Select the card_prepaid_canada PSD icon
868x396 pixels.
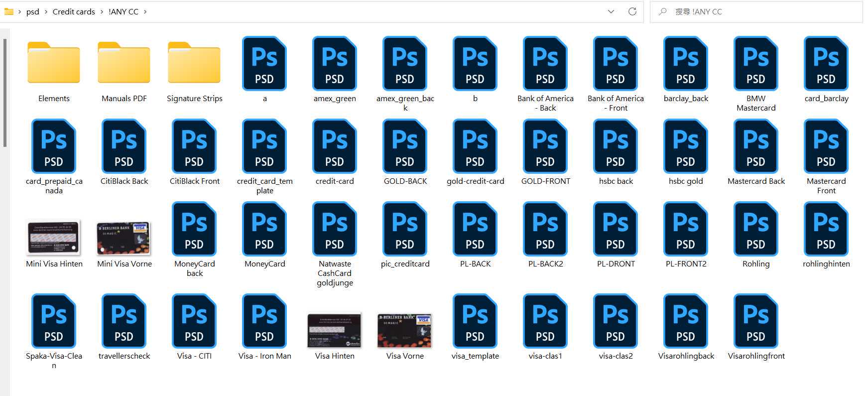(x=54, y=146)
